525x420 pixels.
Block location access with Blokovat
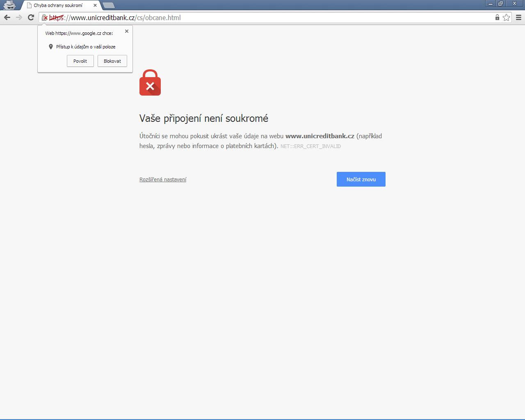(x=112, y=61)
